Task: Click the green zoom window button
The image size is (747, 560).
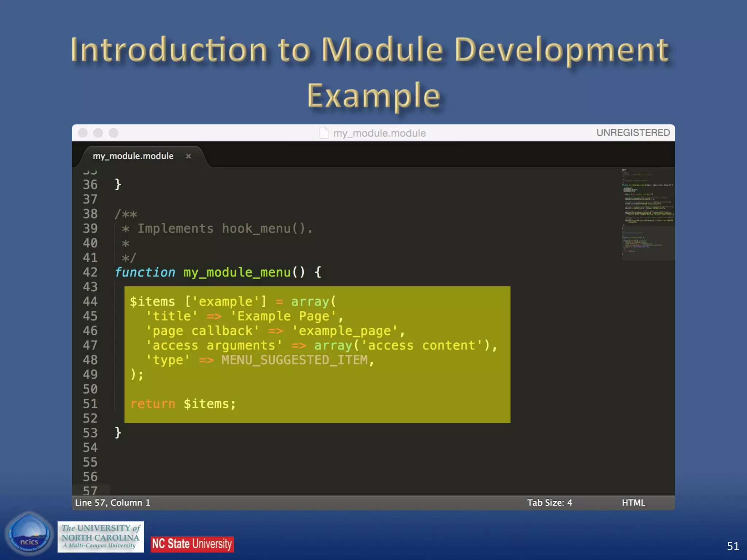Action: click(113, 133)
